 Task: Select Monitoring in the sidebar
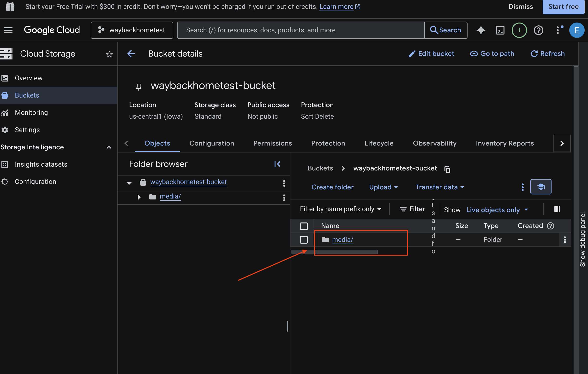click(31, 112)
